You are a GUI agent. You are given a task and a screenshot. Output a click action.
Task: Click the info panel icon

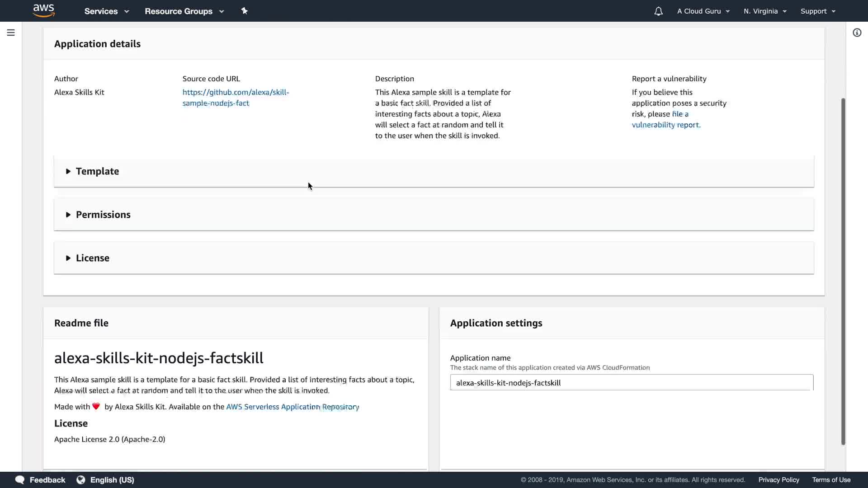[x=857, y=33]
